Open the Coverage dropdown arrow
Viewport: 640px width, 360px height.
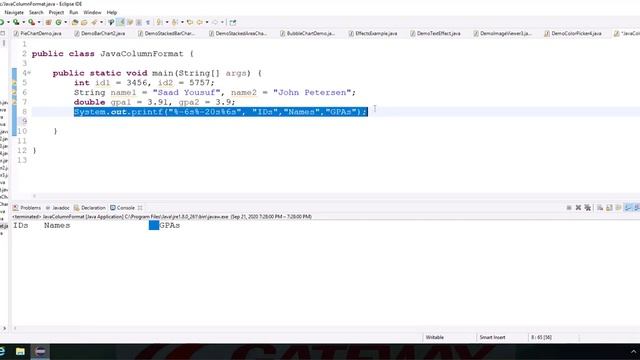tap(24, 22)
